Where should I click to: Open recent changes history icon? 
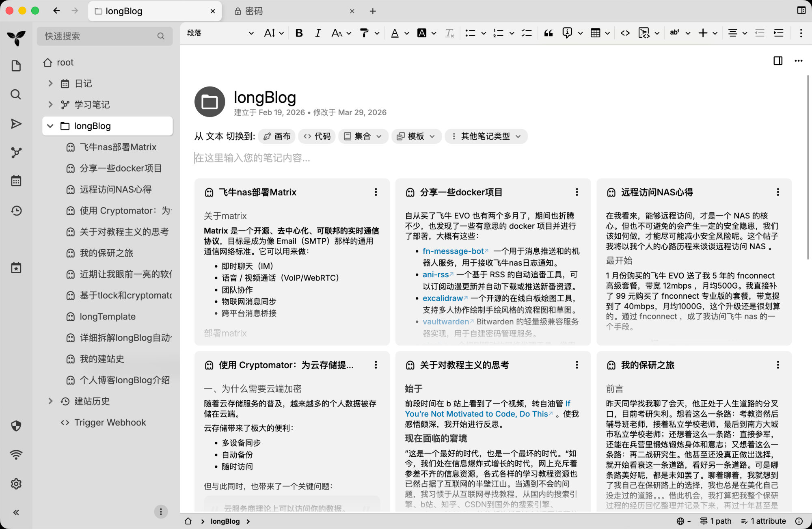tap(16, 210)
